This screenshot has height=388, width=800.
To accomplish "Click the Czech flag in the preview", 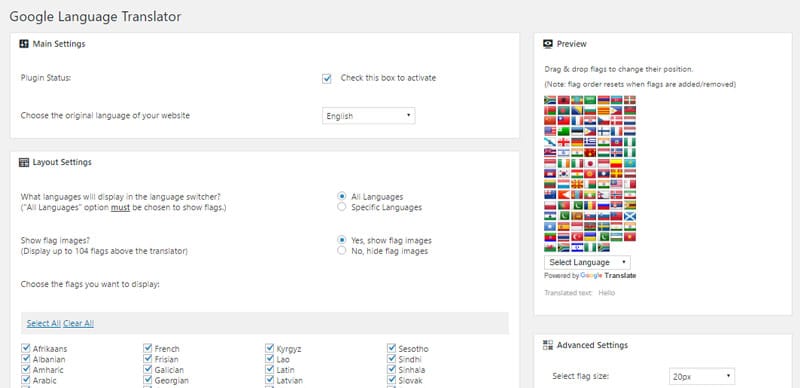I will point(604,120).
